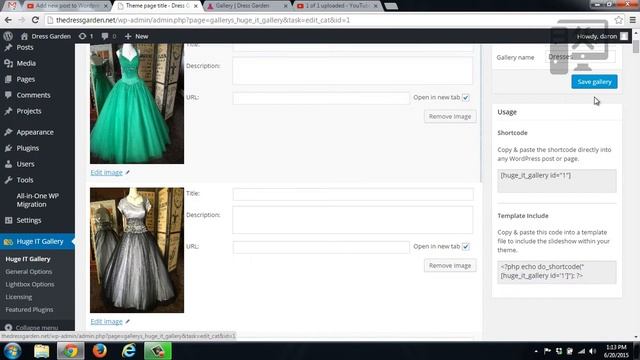
Task: Open Internet Explorer from taskbar
Action: 129,351
